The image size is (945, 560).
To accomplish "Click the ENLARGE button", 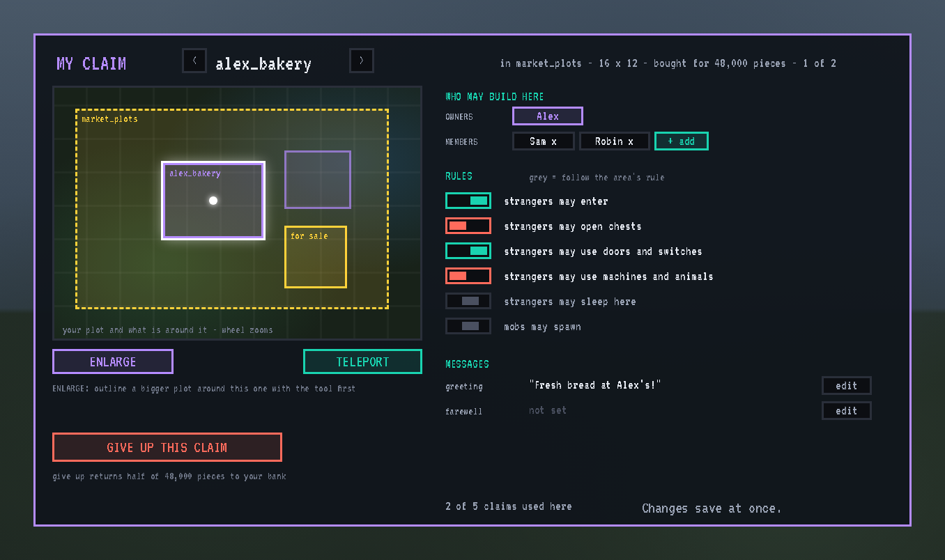I will coord(113,361).
